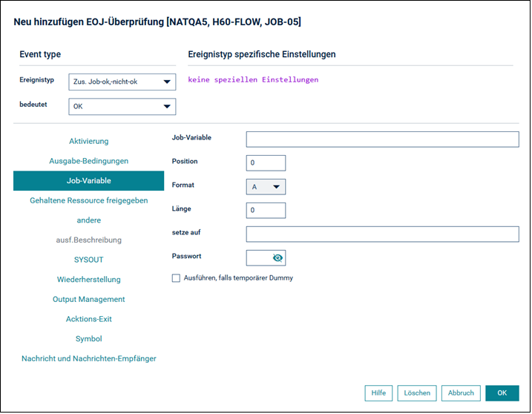Select the Ausgabe-Bedingungen tab
Viewport: 532px width, 414px height.
89,161
